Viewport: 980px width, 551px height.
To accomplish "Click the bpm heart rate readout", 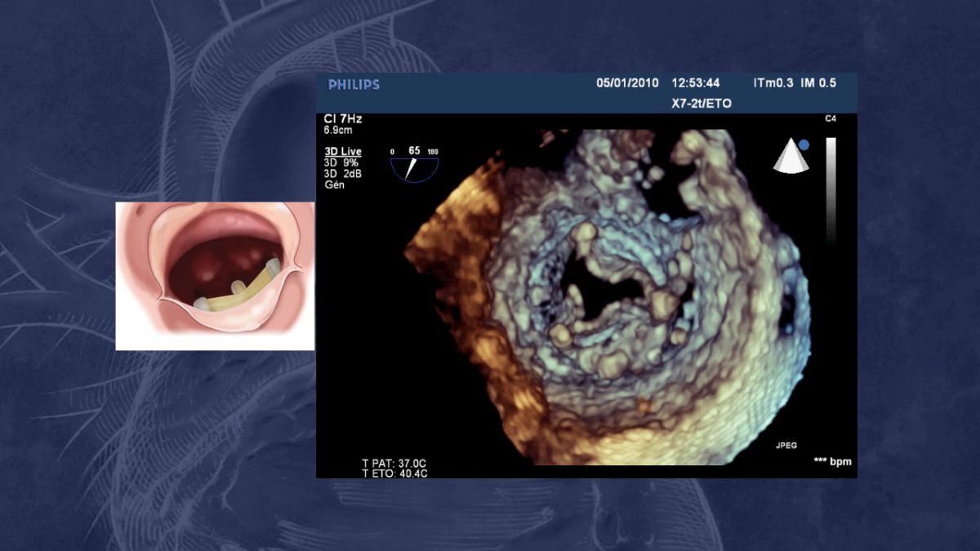I will 832,462.
